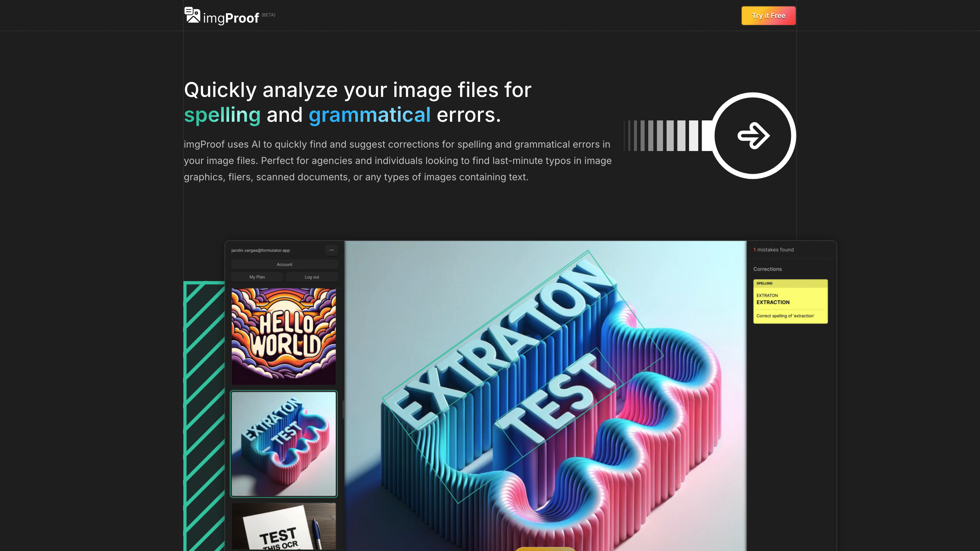Select the Extraton Test thumbnail
Viewport: 980px width, 551px height.
pyautogui.click(x=284, y=444)
